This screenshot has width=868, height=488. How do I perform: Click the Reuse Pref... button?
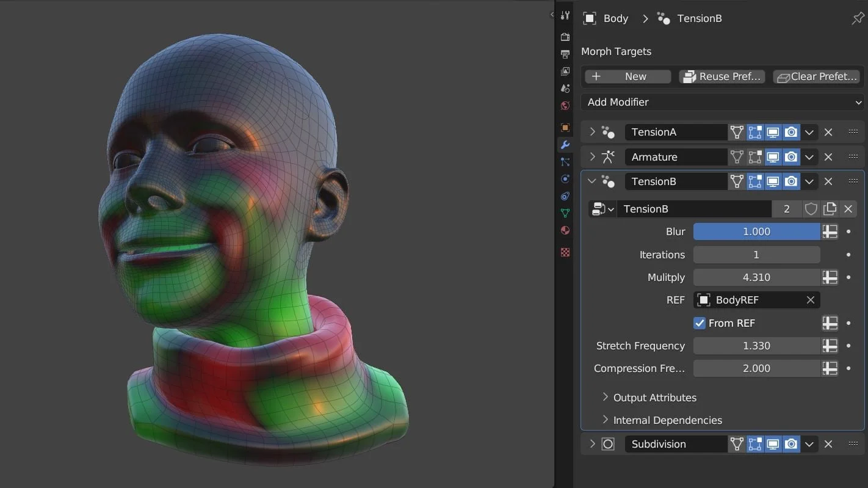722,76
